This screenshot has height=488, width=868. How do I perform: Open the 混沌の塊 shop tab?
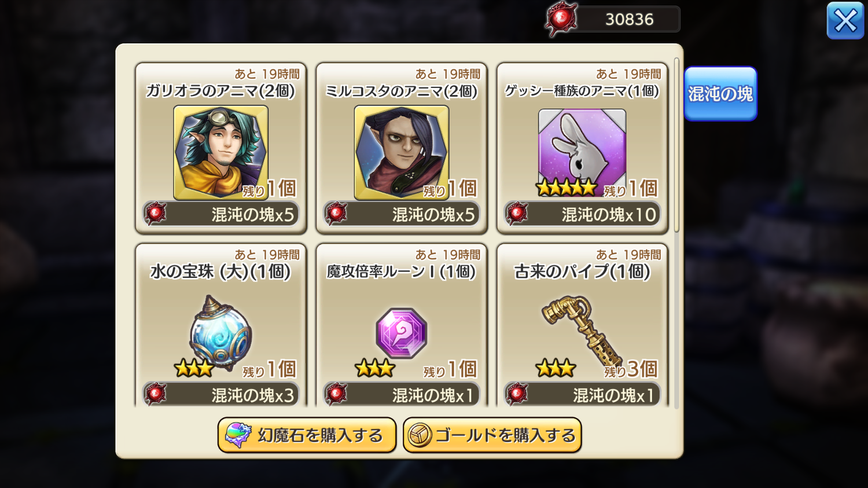[x=720, y=94]
